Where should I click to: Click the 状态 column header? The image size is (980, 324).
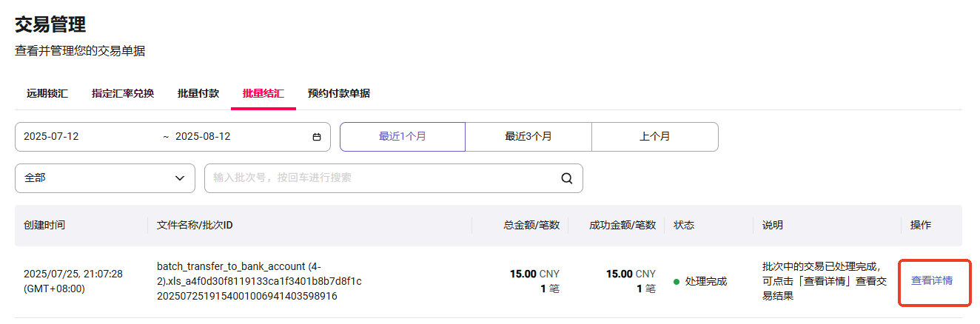point(684,225)
